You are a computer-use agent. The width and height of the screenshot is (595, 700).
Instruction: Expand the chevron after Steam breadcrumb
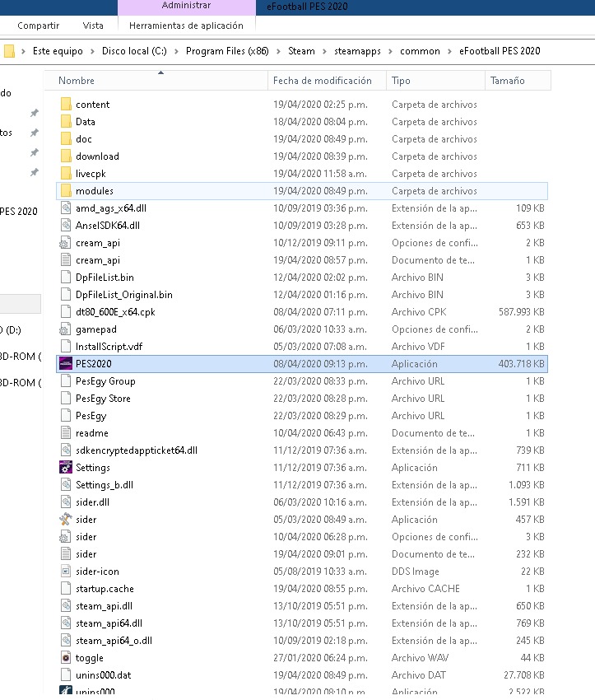(x=324, y=51)
